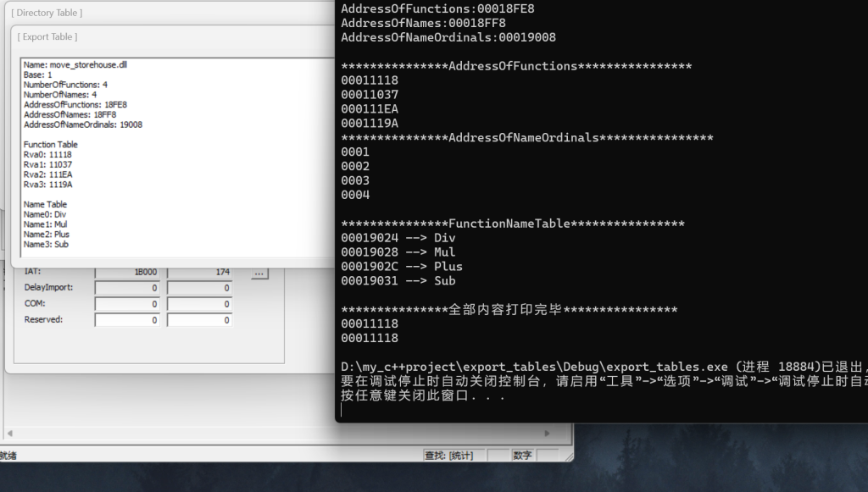Select the COM size input field
This screenshot has width=868, height=492.
pyautogui.click(x=199, y=304)
